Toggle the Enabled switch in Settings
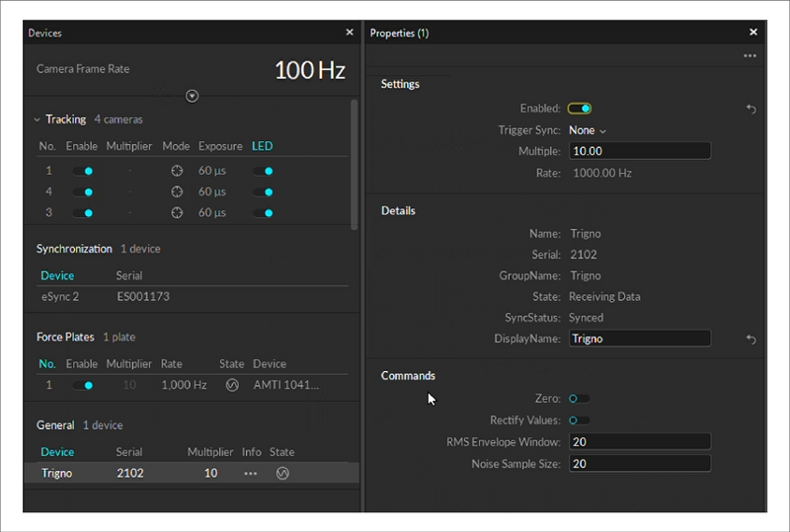790x532 pixels. point(580,109)
